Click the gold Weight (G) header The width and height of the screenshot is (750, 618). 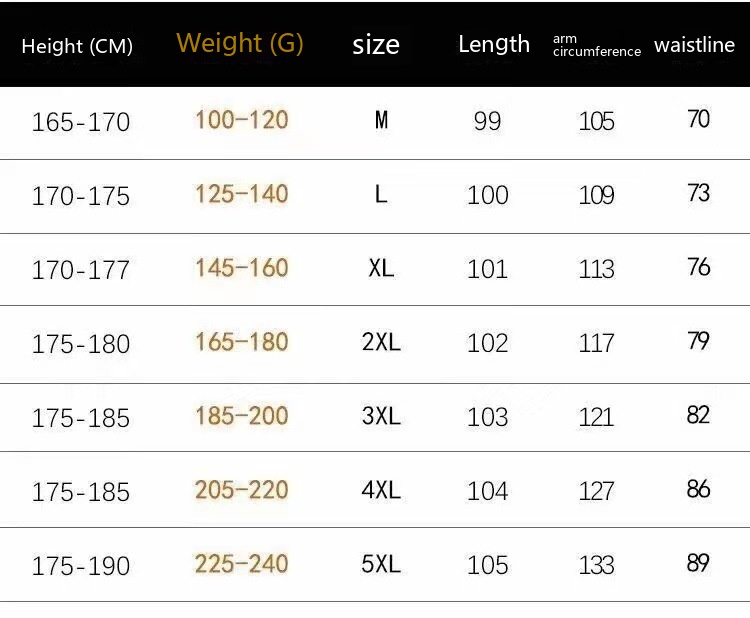[x=240, y=44]
